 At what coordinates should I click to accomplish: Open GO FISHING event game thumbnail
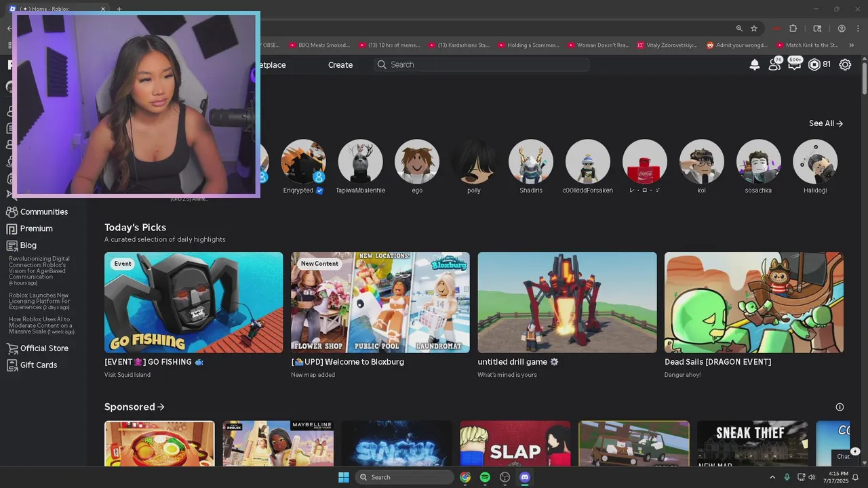pyautogui.click(x=193, y=302)
